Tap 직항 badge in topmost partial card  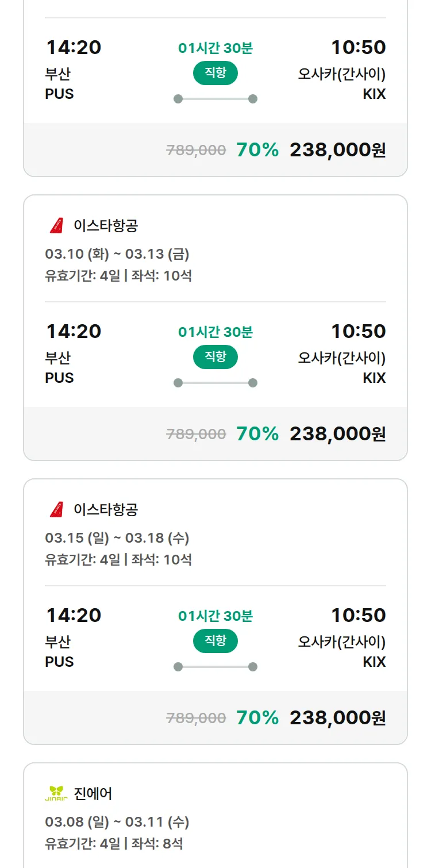click(215, 73)
